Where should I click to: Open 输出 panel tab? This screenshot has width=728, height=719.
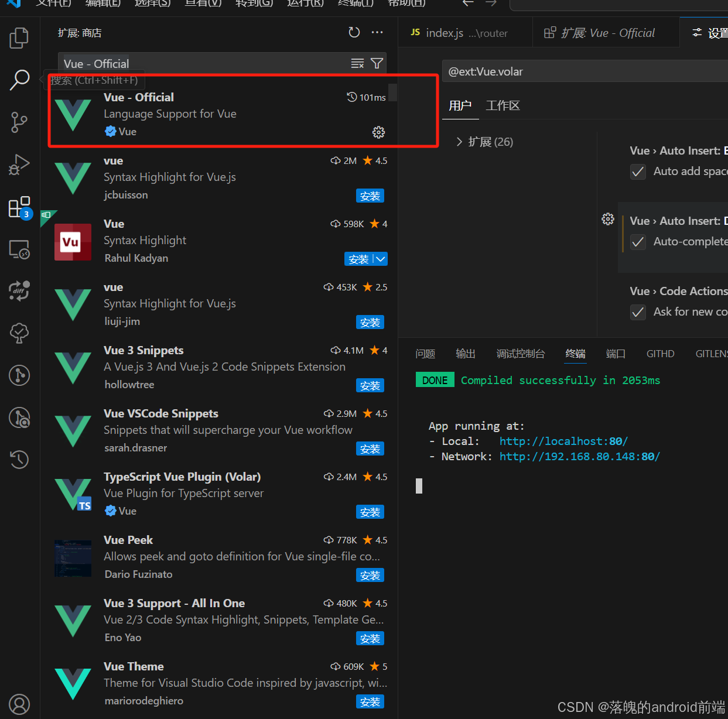coord(466,354)
